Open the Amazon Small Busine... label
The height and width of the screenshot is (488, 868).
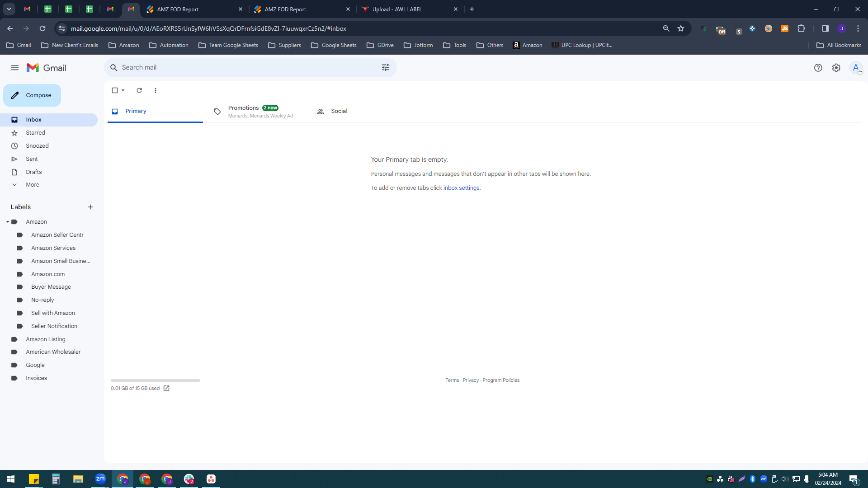pos(61,261)
